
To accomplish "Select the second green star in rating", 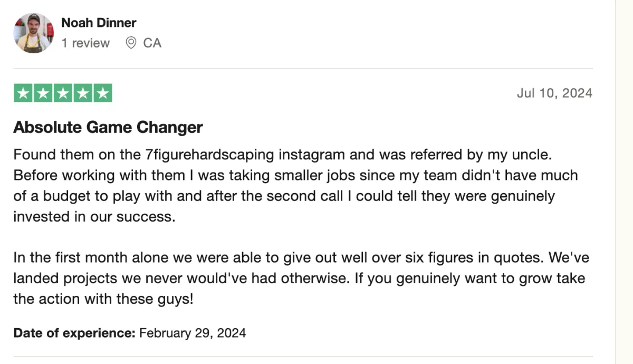I will click(43, 93).
